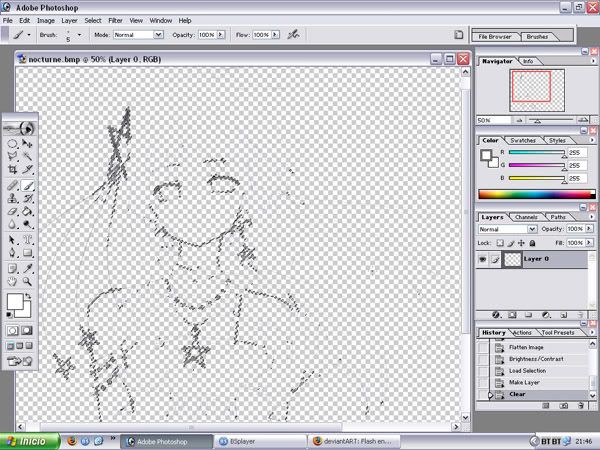Select the Elliptical Marquee tool
600x450 pixels.
(x=12, y=144)
